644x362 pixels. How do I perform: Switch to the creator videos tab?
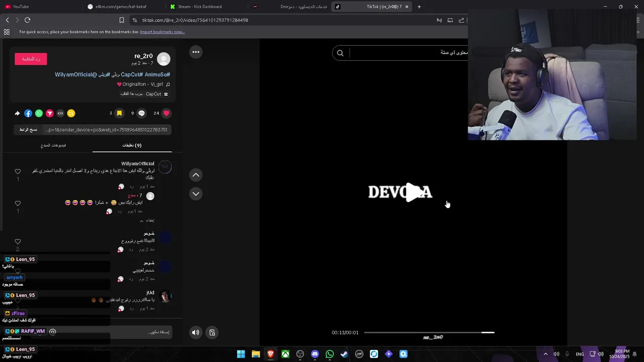point(53,145)
